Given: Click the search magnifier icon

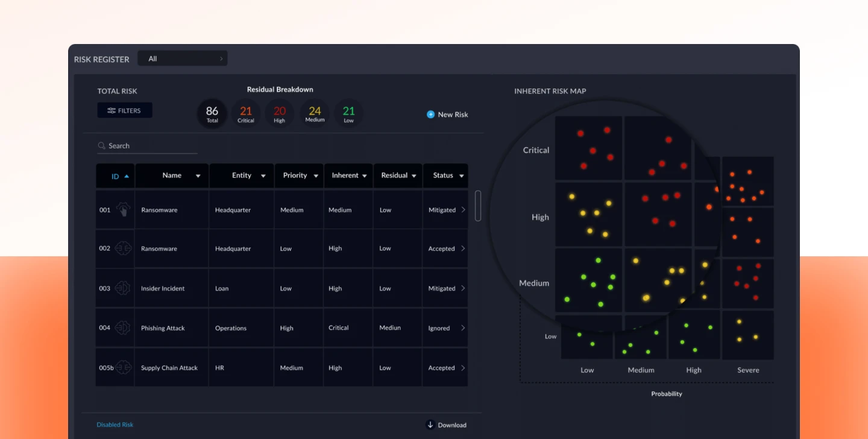Looking at the screenshot, I should pyautogui.click(x=101, y=146).
